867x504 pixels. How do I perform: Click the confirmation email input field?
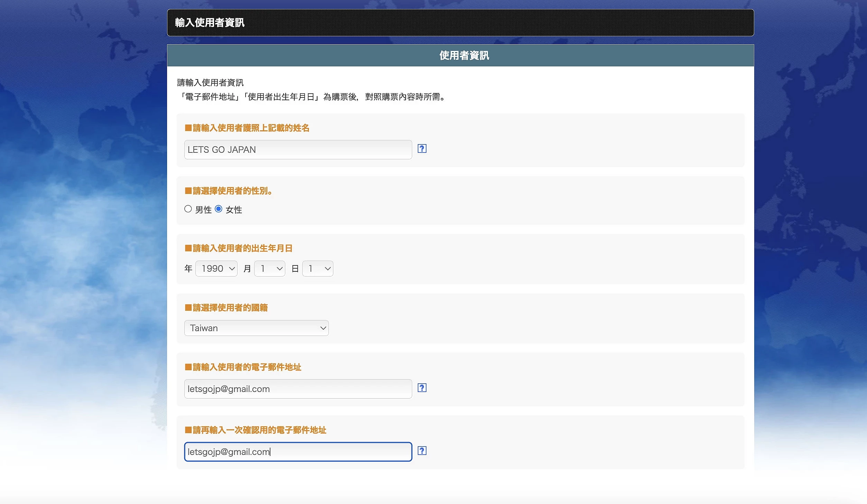tap(298, 452)
